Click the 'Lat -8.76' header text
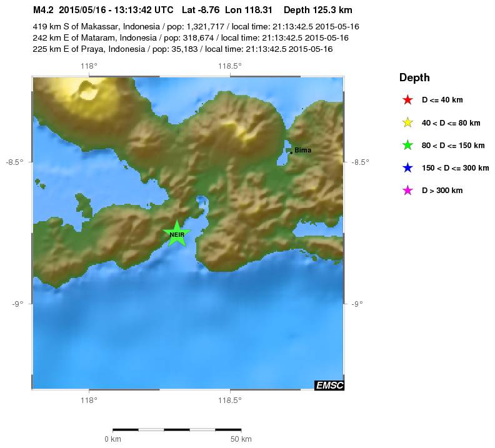Screen dimensions: 495x448 pyautogui.click(x=201, y=10)
